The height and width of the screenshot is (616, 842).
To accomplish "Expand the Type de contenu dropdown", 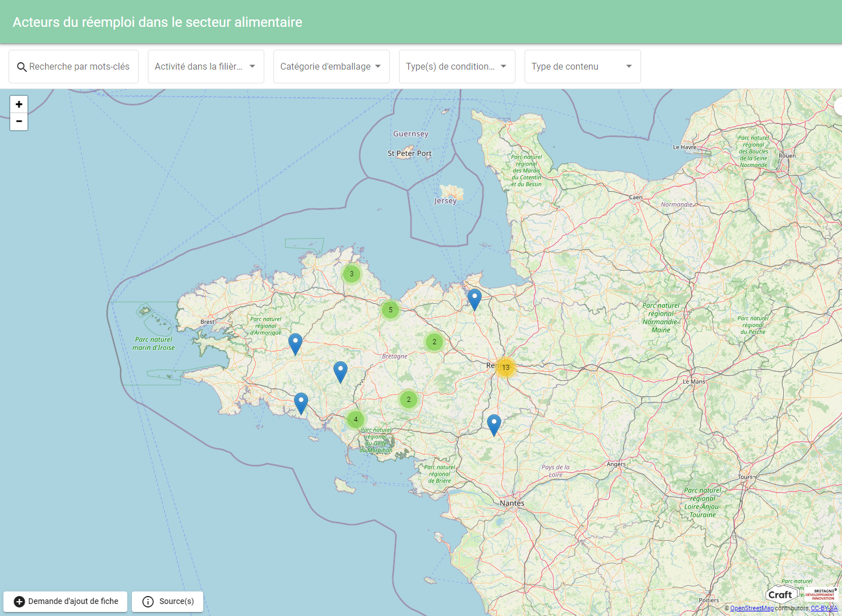I will point(582,67).
